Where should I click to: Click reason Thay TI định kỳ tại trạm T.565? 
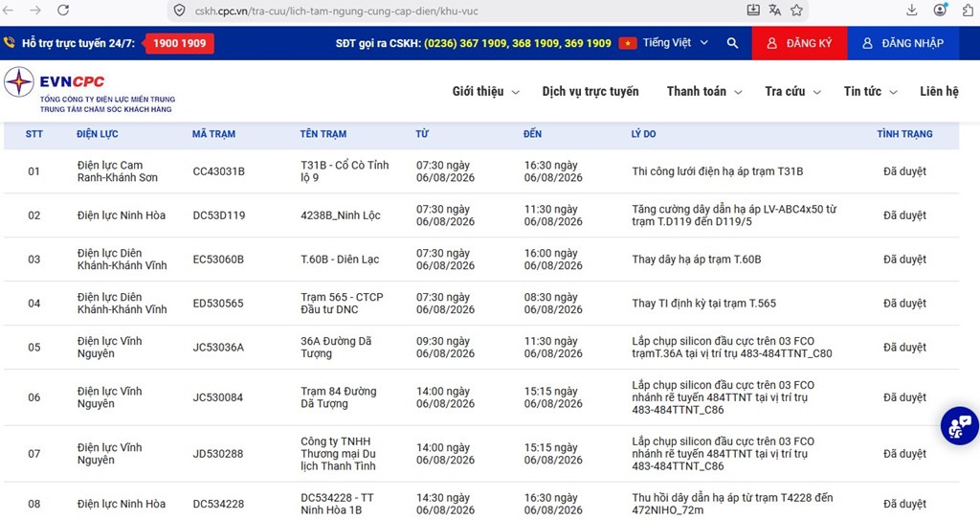pos(703,304)
